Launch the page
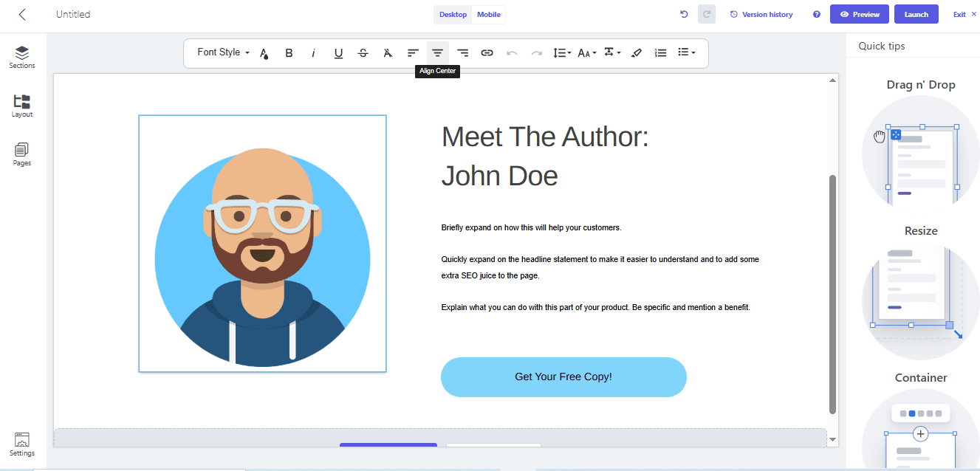The image size is (980, 471). (x=916, y=14)
